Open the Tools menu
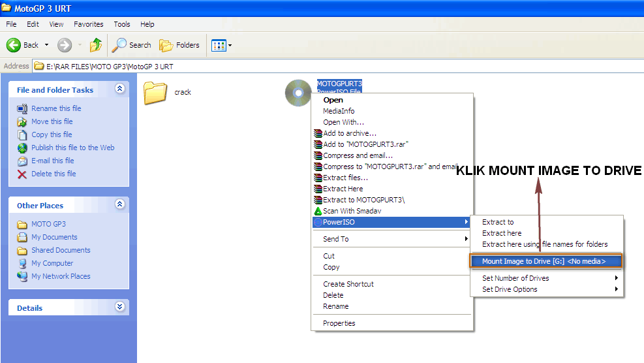Image resolution: width=644 pixels, height=363 pixels. pyautogui.click(x=122, y=24)
